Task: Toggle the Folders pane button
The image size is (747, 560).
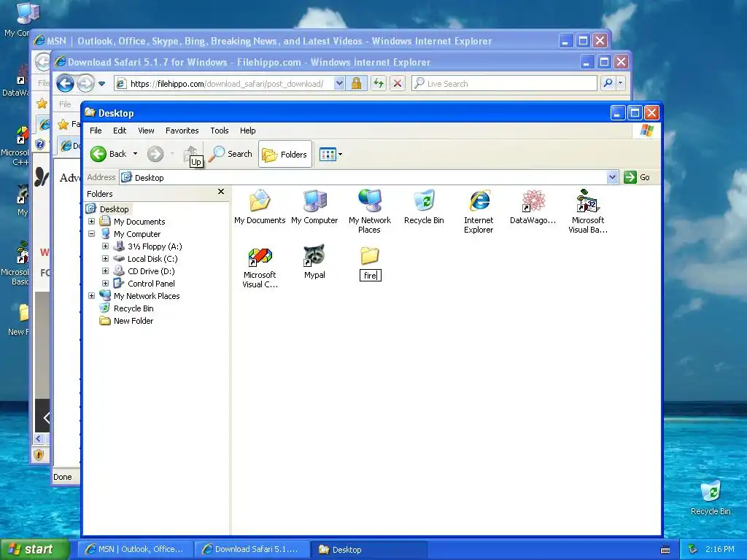Action: point(285,155)
